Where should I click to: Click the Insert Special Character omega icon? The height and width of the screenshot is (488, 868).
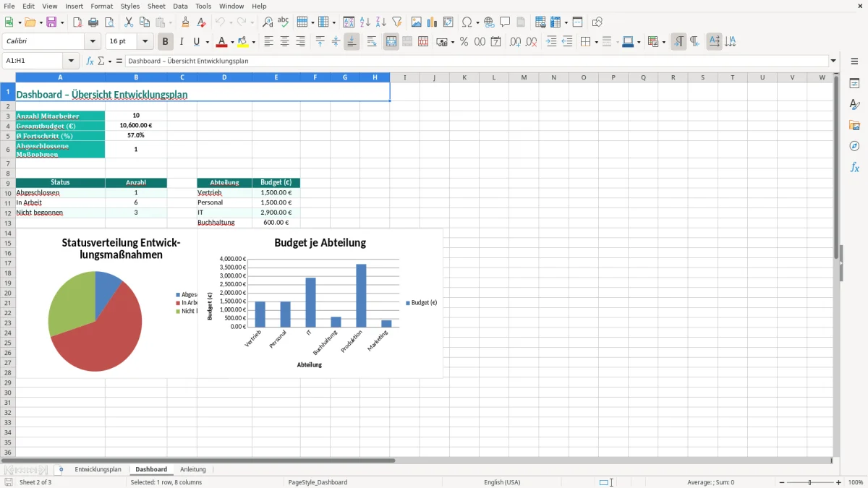[x=467, y=22]
